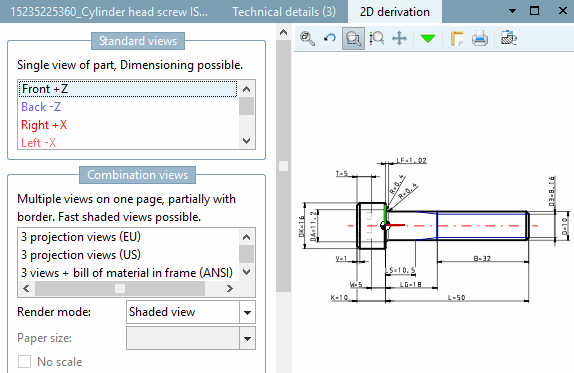Open the tab list dropdown arrow

click(512, 11)
